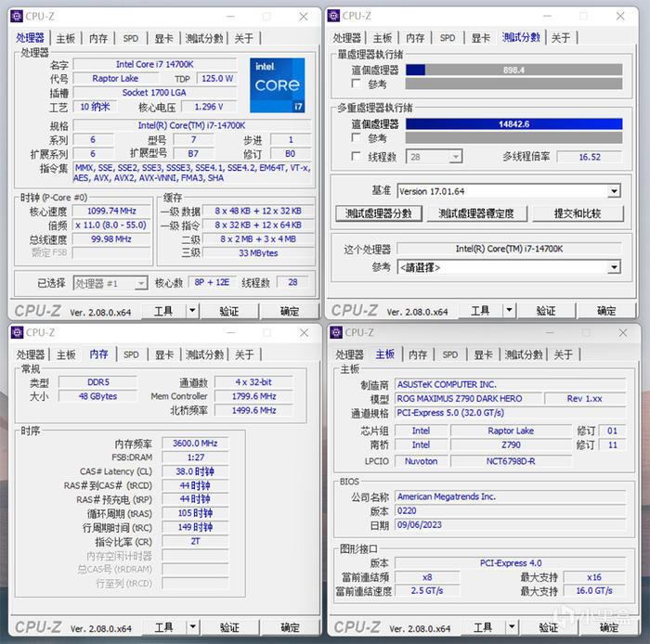Expand 工具 arrow in mainboard window
This screenshot has height=644, width=650.
512,627
